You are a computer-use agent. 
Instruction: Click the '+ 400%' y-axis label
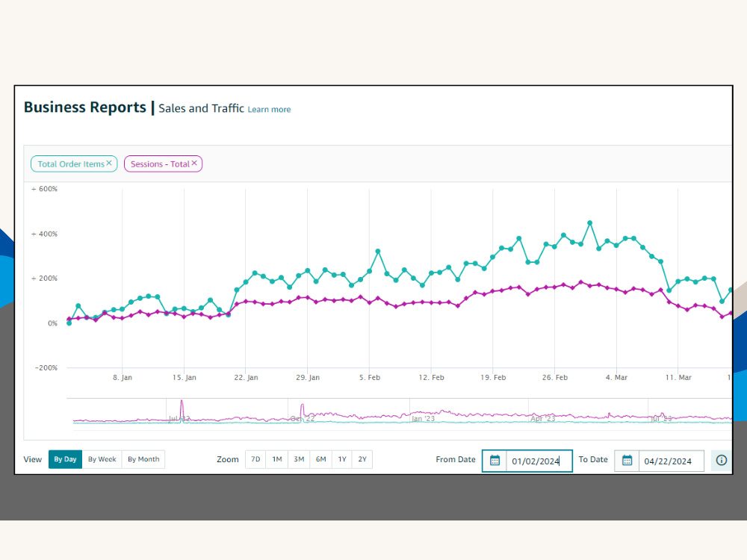44,234
